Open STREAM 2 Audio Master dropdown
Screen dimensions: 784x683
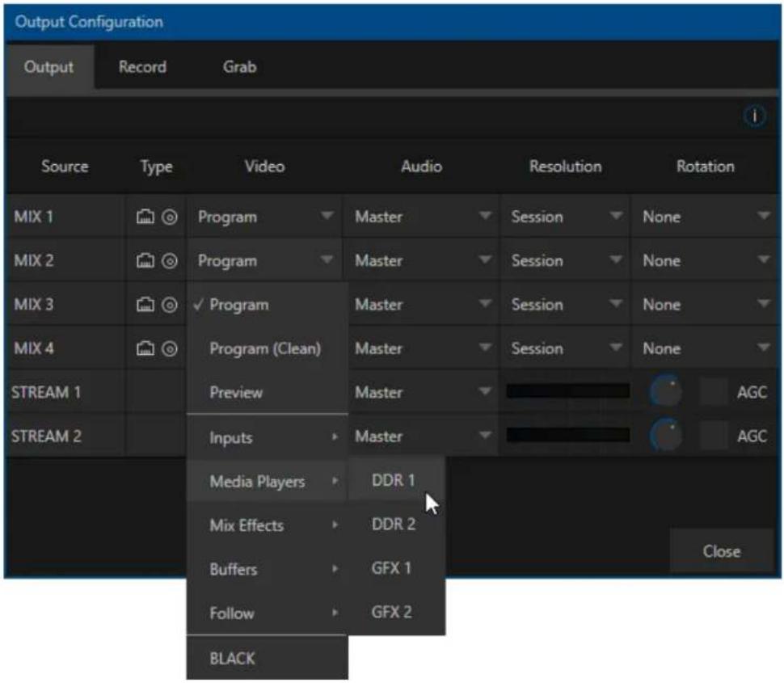[424, 436]
